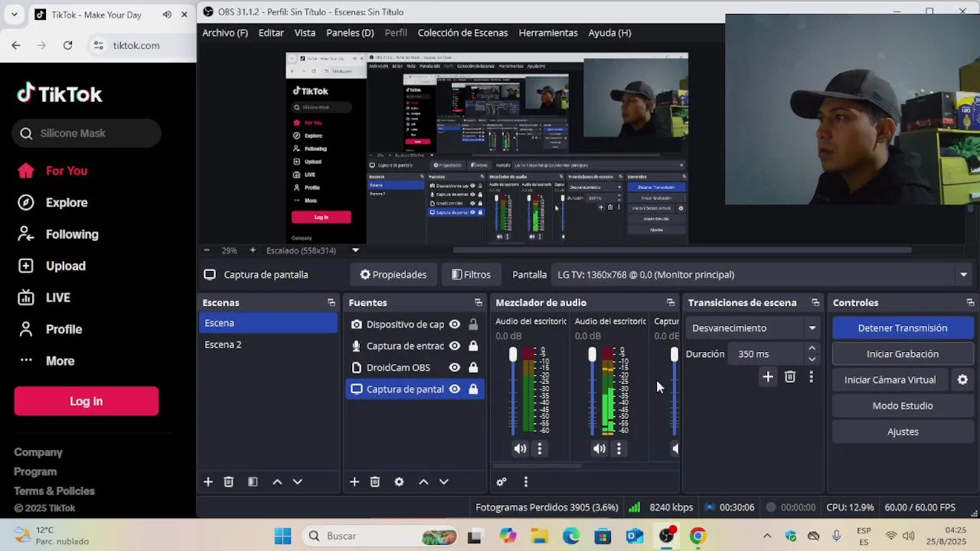Image resolution: width=980 pixels, height=551 pixels.
Task: Unlock the DroidCam OBS source
Action: click(x=473, y=367)
